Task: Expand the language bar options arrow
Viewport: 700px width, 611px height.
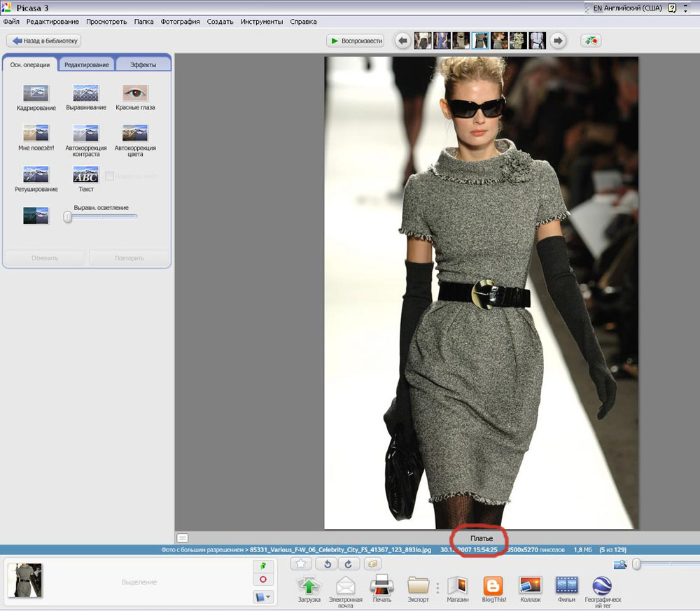Action: point(686,8)
